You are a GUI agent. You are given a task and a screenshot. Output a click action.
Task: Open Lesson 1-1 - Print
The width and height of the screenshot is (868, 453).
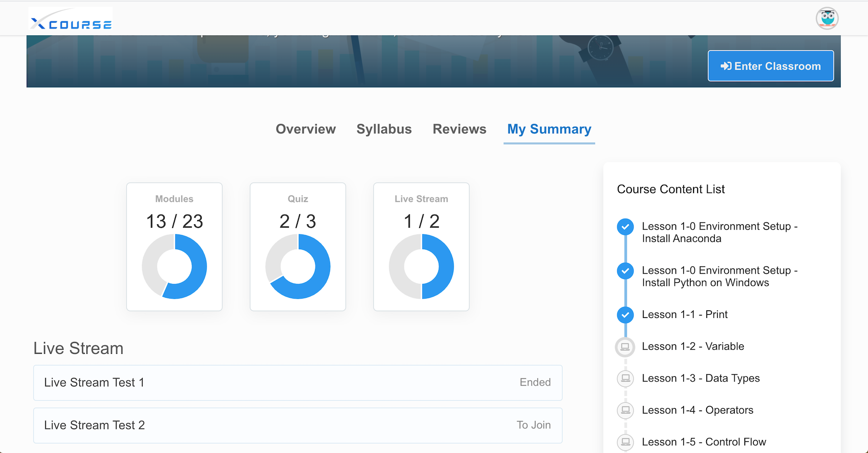point(684,314)
